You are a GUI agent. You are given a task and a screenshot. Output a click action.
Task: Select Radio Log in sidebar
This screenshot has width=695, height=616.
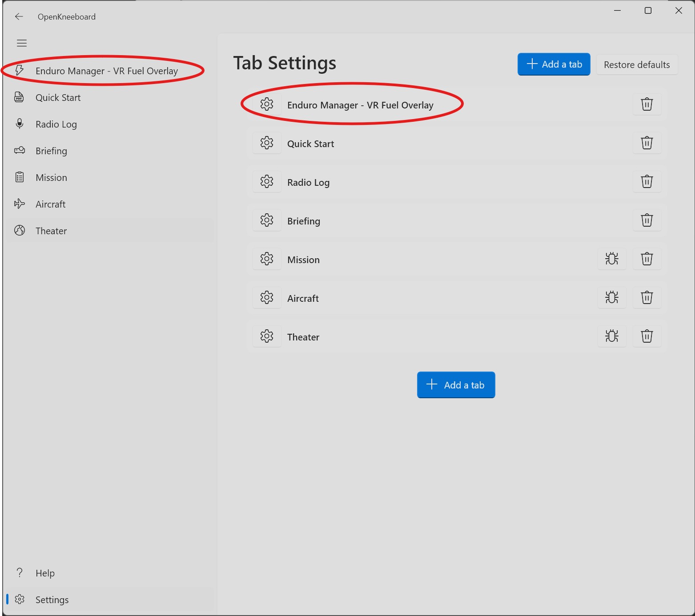point(109,124)
